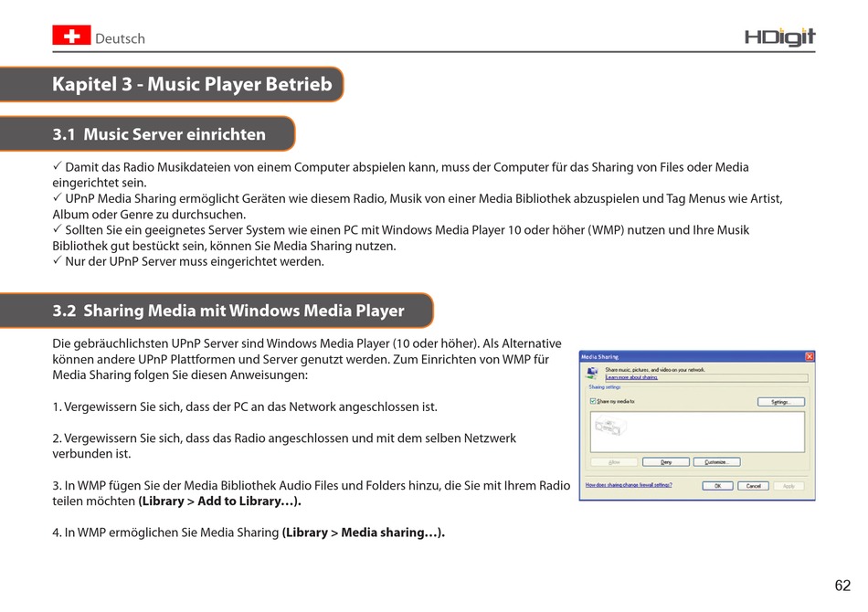The width and height of the screenshot is (868, 612).
Task: Click the 'Kapitel 3 - Music Player Betrieb' heading
Action: coord(192,84)
